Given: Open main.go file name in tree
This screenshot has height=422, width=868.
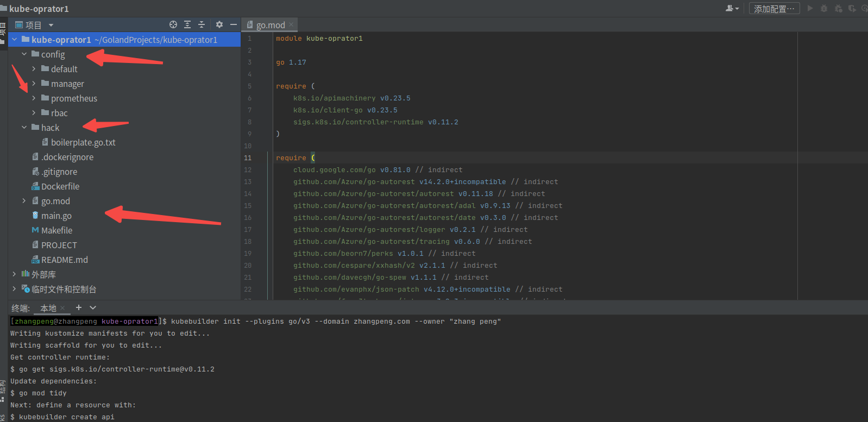Looking at the screenshot, I should (x=56, y=216).
